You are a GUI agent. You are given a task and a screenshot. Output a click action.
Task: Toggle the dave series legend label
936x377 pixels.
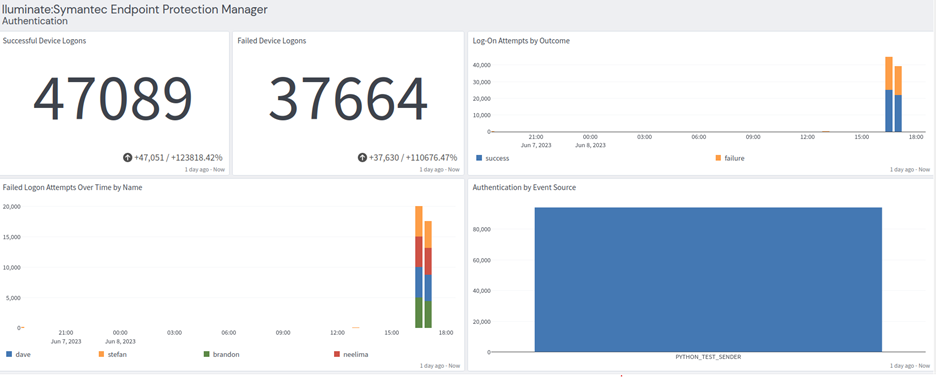23,354
